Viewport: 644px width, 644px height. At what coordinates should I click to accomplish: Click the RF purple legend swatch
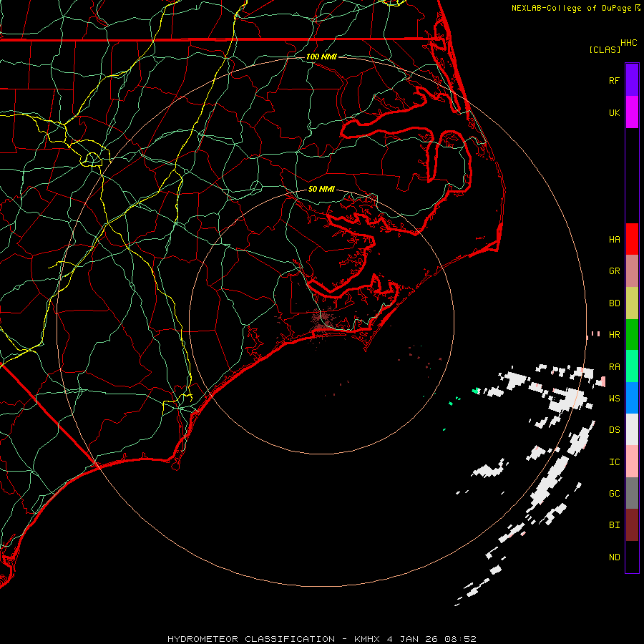click(632, 80)
